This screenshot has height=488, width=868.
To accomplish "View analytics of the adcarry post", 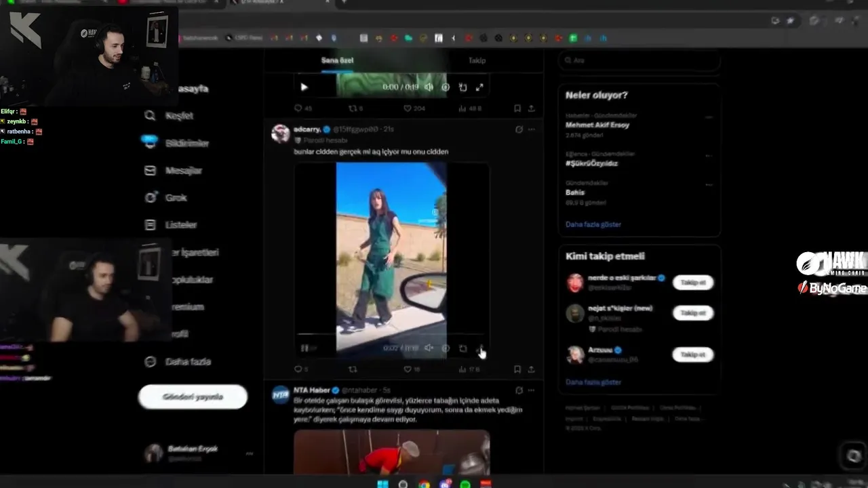I will click(x=469, y=369).
